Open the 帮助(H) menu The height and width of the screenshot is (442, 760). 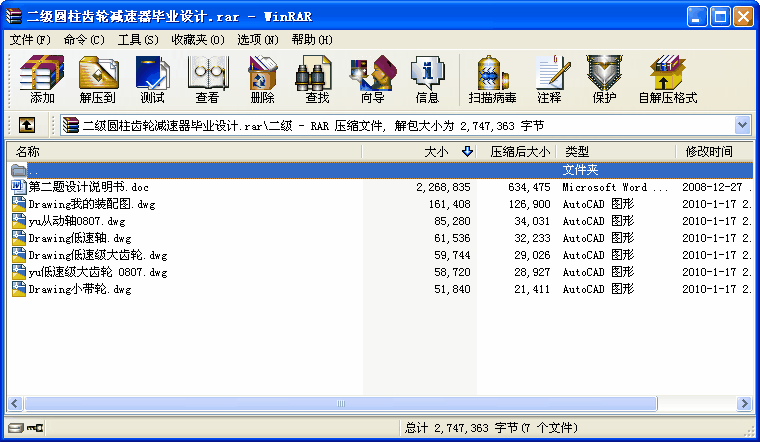coord(312,40)
